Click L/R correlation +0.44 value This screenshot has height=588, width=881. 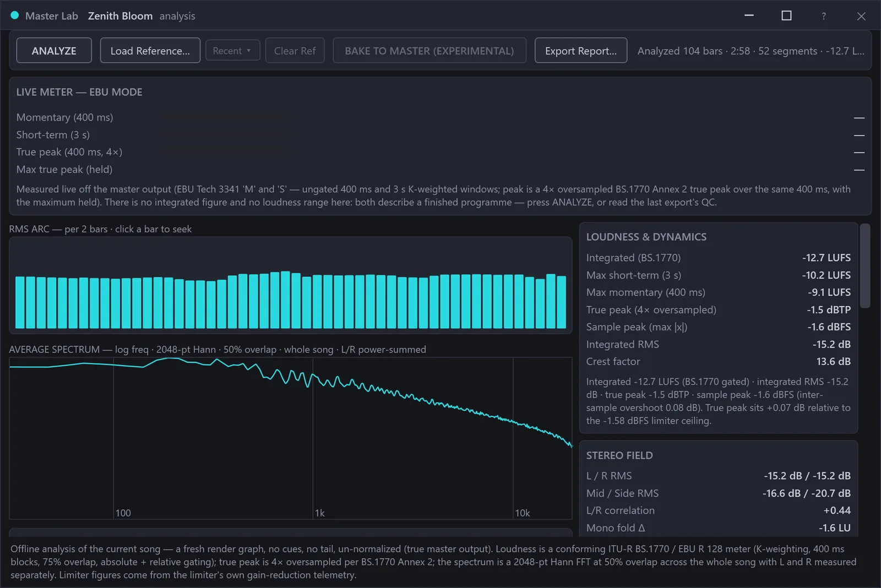tap(837, 510)
